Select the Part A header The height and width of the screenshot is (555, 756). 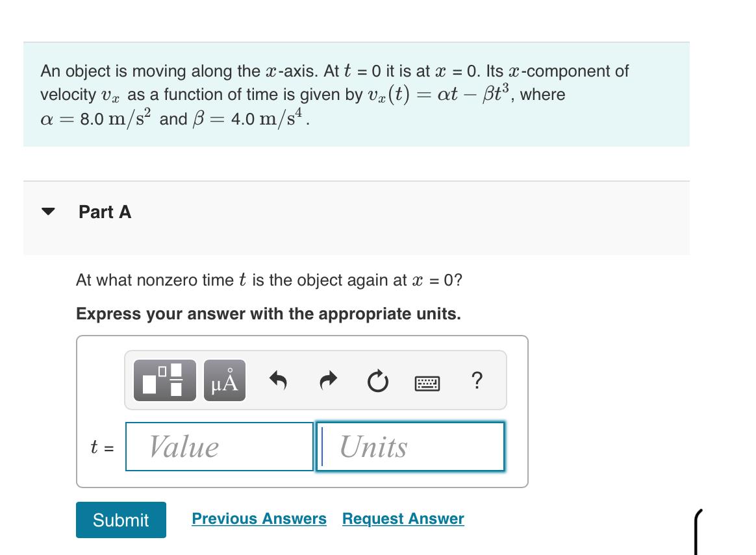click(x=104, y=212)
